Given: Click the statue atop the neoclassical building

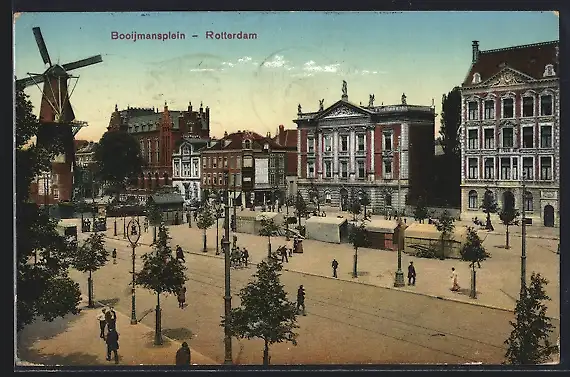Looking at the screenshot, I should (344, 89).
